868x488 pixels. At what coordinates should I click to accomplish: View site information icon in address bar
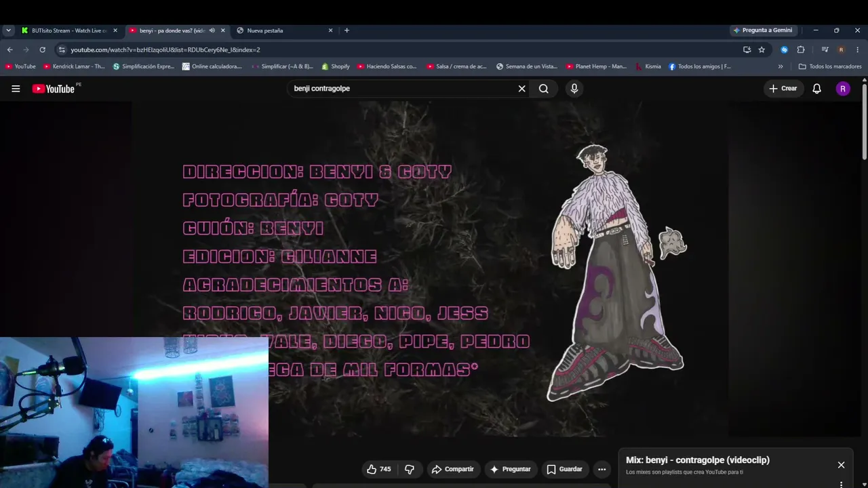pyautogui.click(x=62, y=49)
